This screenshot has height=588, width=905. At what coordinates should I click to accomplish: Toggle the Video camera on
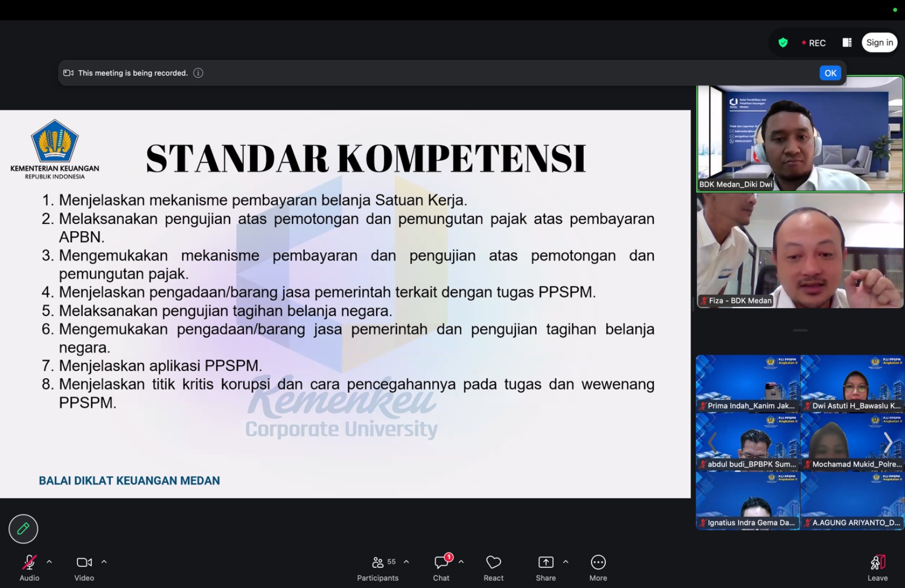click(84, 567)
